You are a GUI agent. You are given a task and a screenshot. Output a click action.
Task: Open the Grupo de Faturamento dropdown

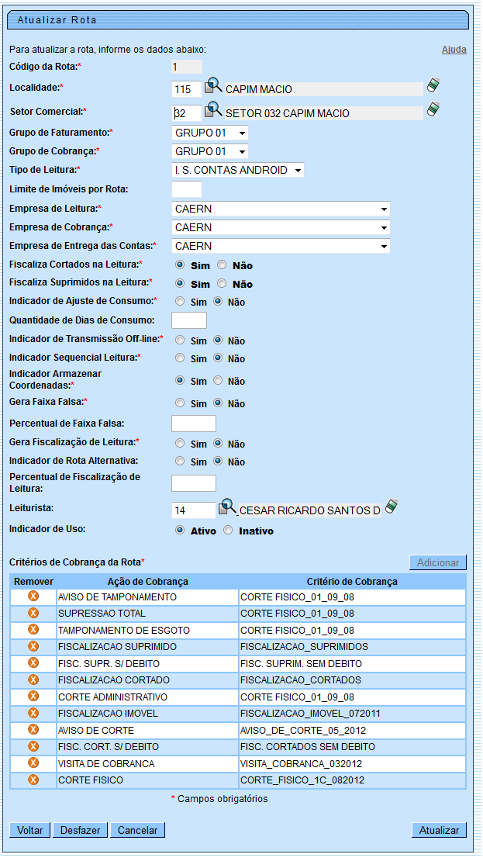click(210, 133)
